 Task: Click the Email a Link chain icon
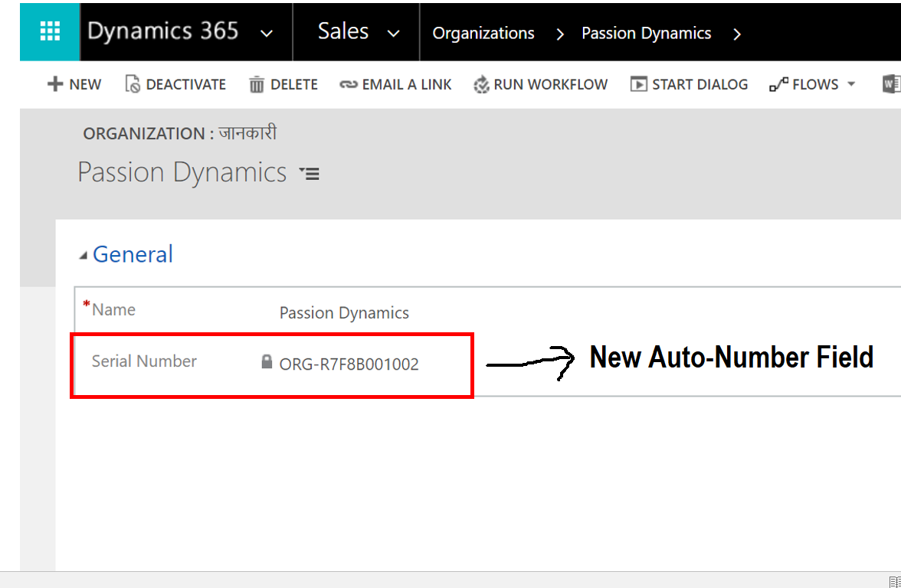point(349,85)
